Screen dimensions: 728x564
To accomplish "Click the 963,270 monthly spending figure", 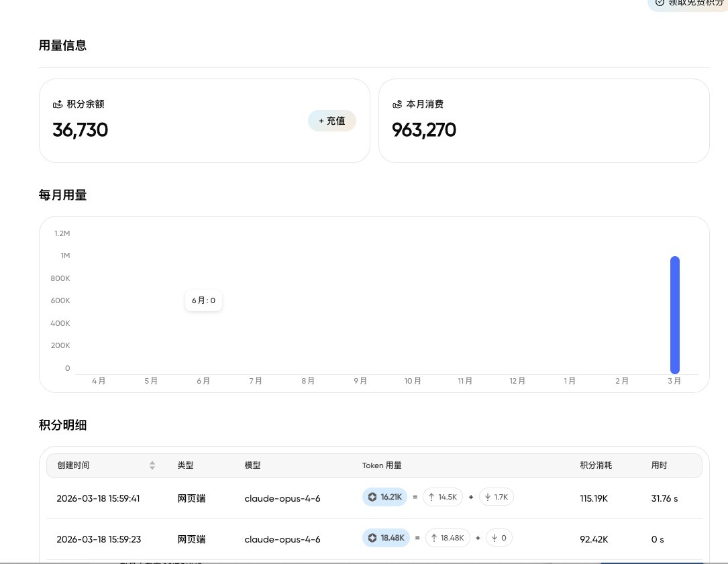I will [424, 130].
